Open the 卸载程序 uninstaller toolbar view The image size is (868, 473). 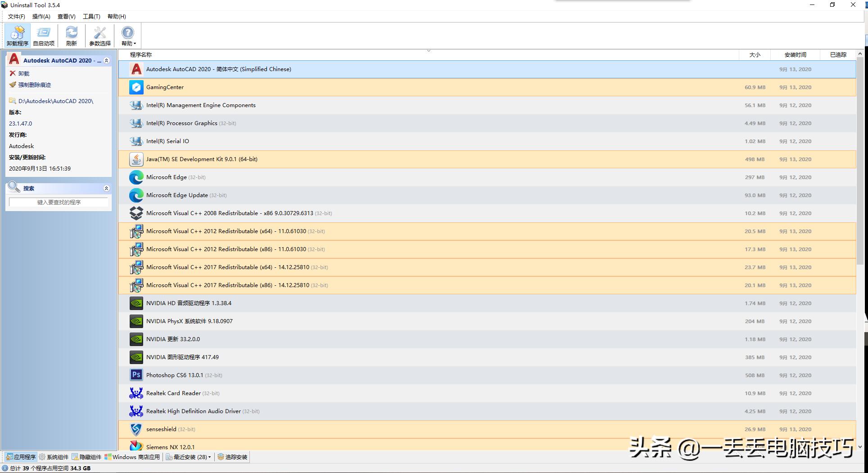[18, 36]
